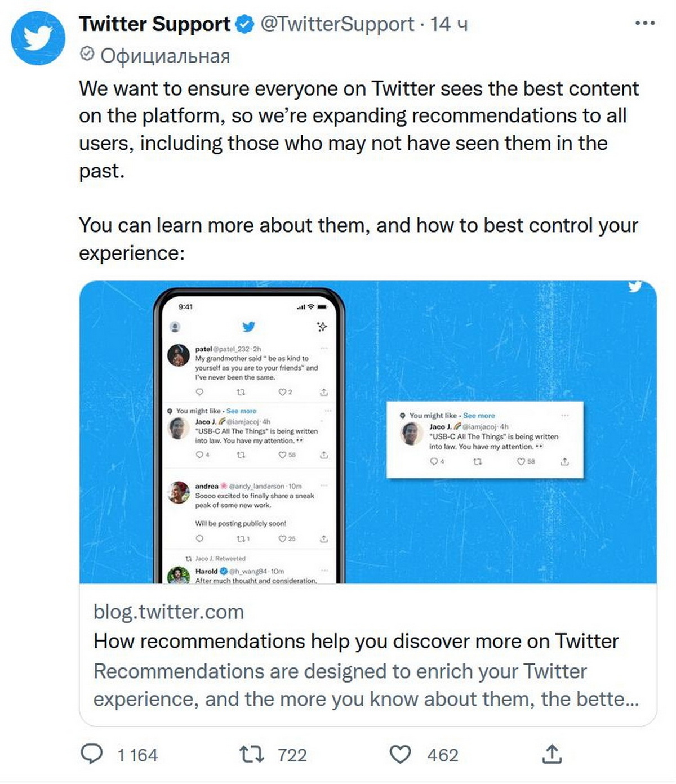Image resolution: width=676 pixels, height=784 pixels.
Task: Click the Официальная label checkmark icon
Action: pyautogui.click(x=87, y=55)
